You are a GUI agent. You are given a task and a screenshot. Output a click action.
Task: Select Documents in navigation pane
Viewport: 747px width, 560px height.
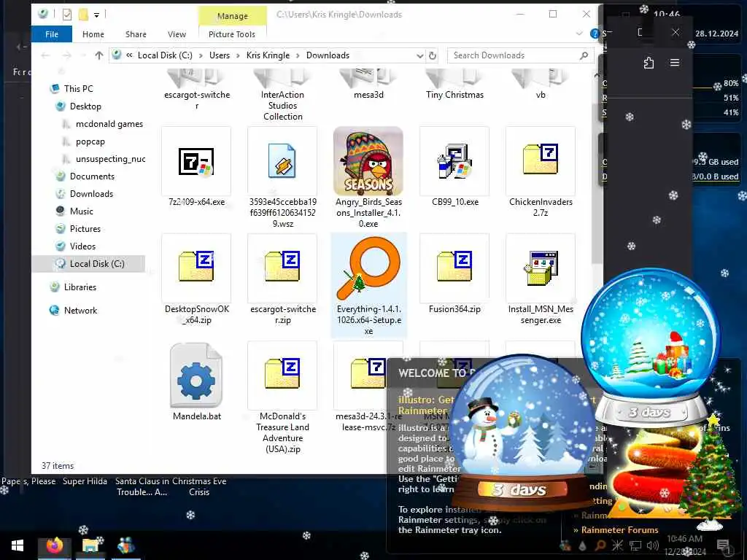pyautogui.click(x=92, y=176)
